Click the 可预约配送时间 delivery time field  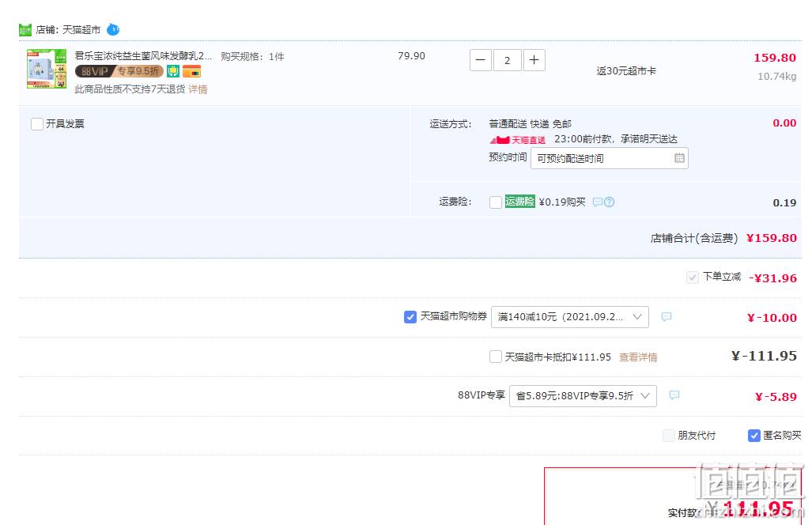coord(609,158)
